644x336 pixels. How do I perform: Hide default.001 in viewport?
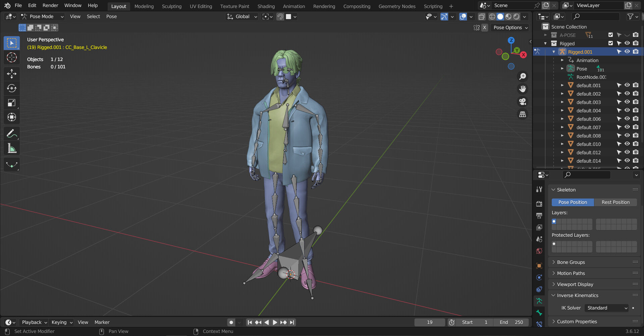(x=627, y=85)
